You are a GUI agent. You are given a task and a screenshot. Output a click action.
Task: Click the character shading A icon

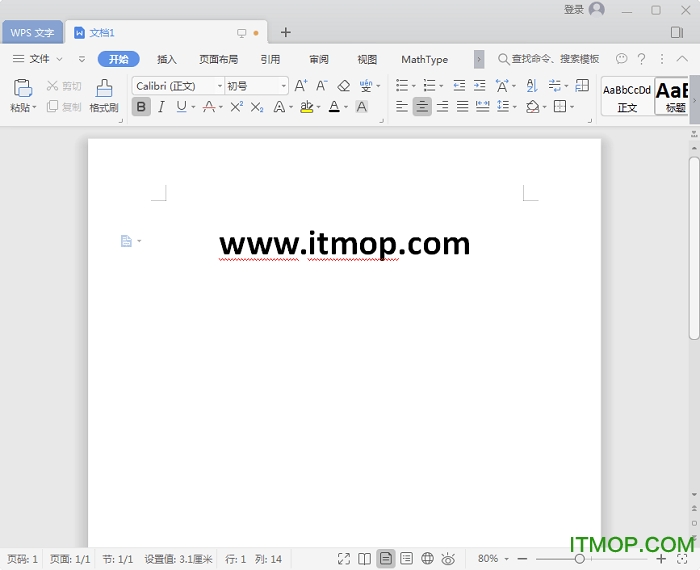tap(362, 107)
